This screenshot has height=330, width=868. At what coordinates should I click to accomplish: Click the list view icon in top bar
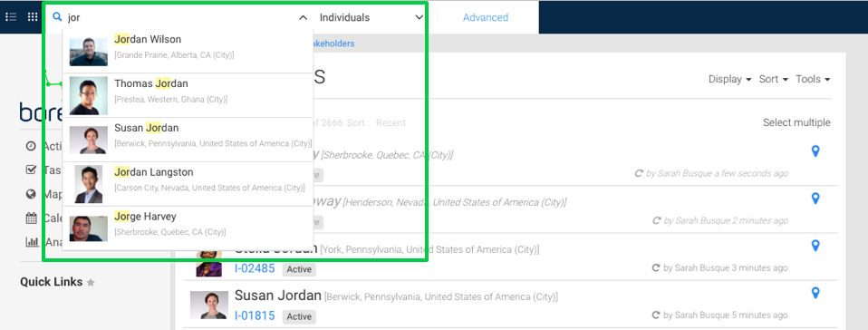click(x=11, y=17)
